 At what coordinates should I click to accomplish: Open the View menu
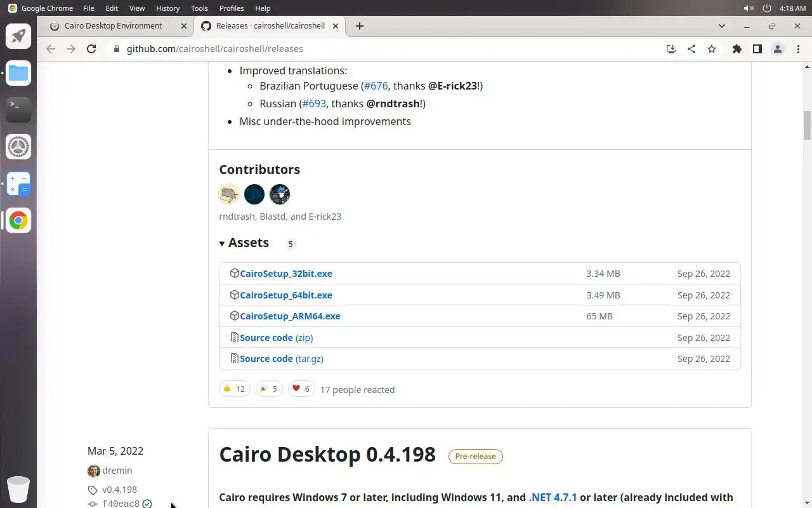pyautogui.click(x=137, y=8)
